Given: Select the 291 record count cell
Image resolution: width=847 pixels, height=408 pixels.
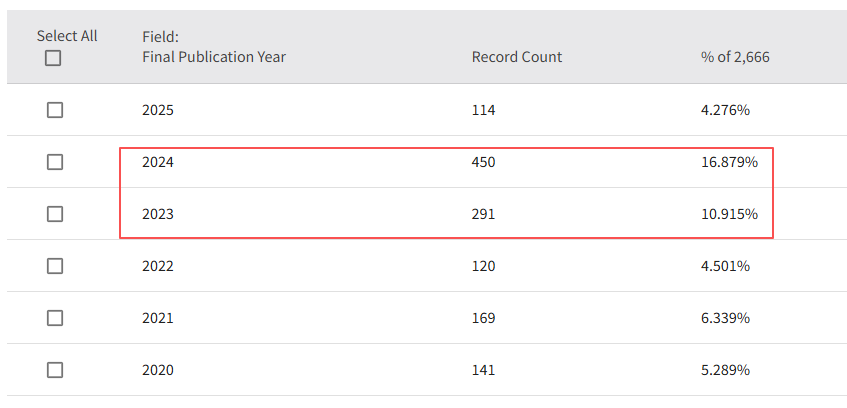Looking at the screenshot, I should pyautogui.click(x=484, y=214).
